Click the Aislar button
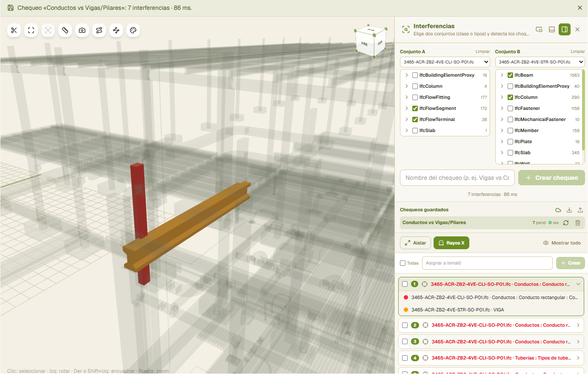 click(x=415, y=243)
